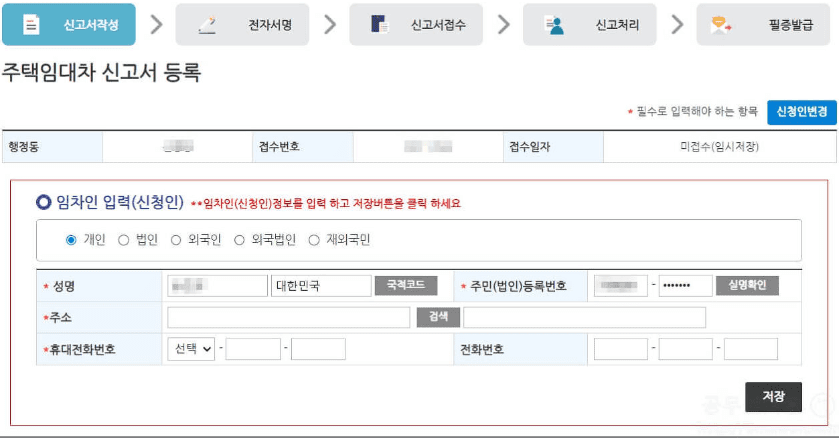Click the detailed address field right of 검색
Screen dimensions: 839x438
584,317
